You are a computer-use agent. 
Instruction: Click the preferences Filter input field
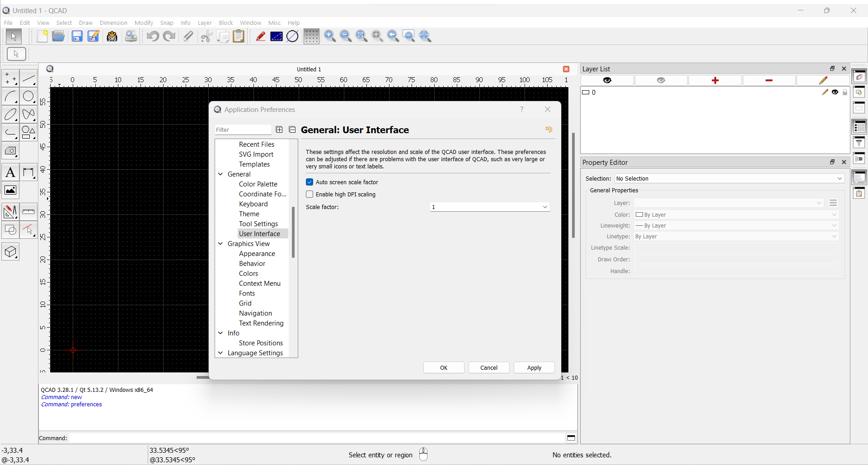coord(243,130)
